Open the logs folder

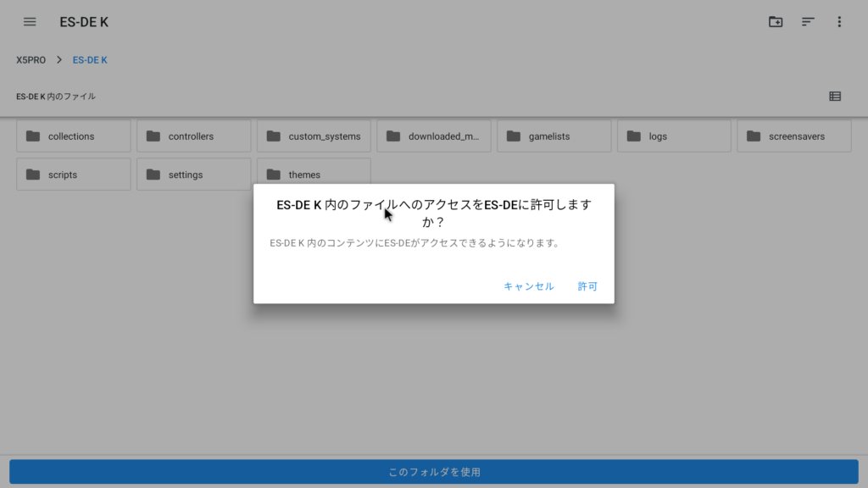pyautogui.click(x=674, y=136)
